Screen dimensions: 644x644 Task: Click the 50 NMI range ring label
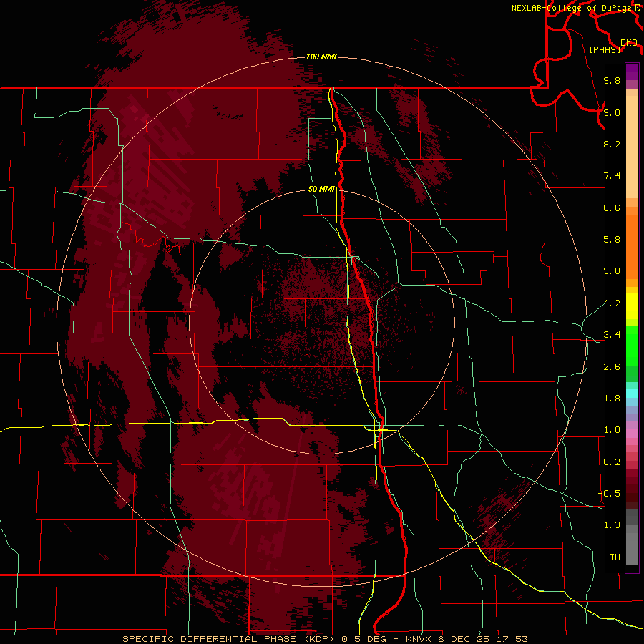(x=321, y=189)
